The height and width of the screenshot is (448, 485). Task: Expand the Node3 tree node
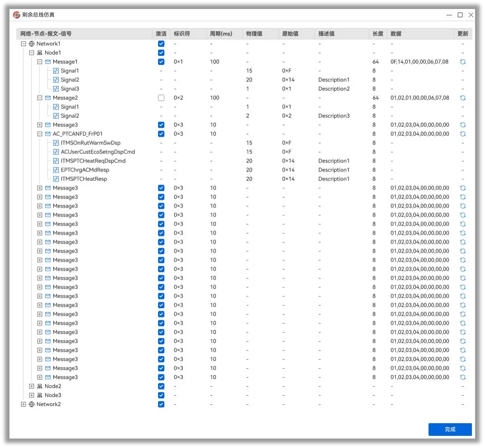tap(32, 396)
